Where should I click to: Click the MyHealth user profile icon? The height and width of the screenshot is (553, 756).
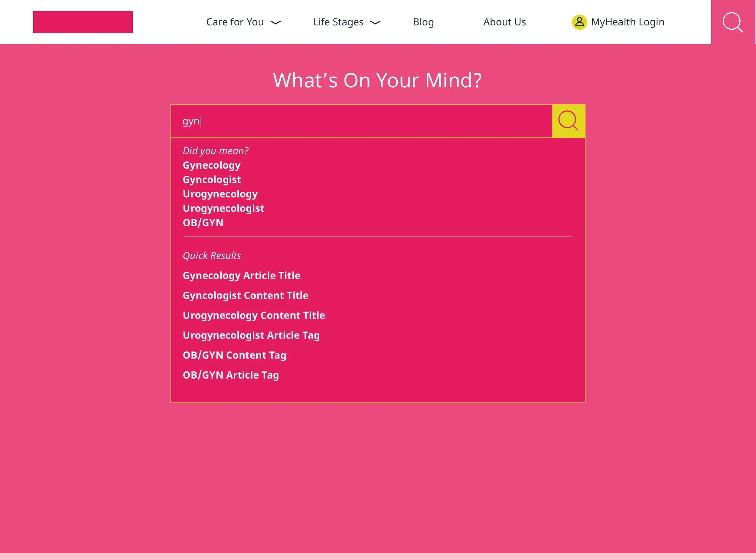click(x=579, y=22)
